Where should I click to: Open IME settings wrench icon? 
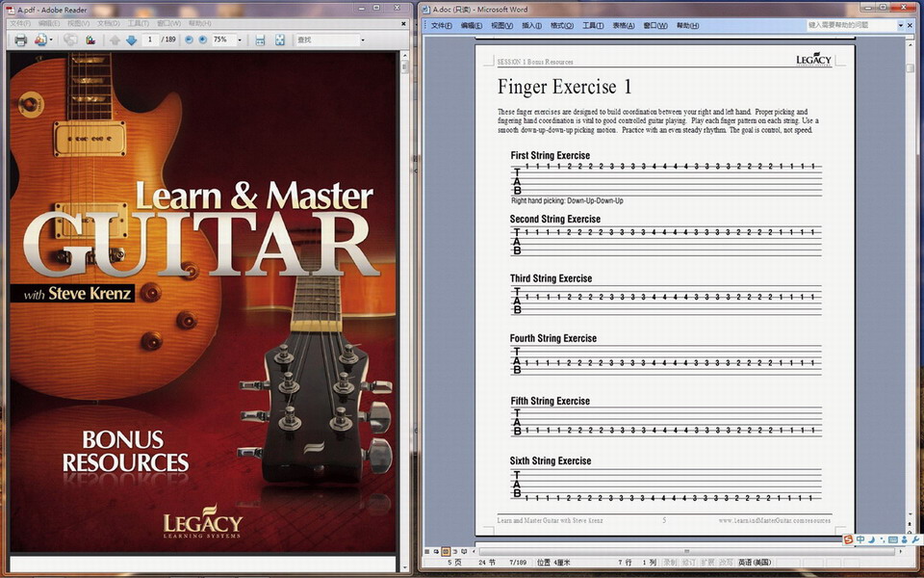coord(915,539)
